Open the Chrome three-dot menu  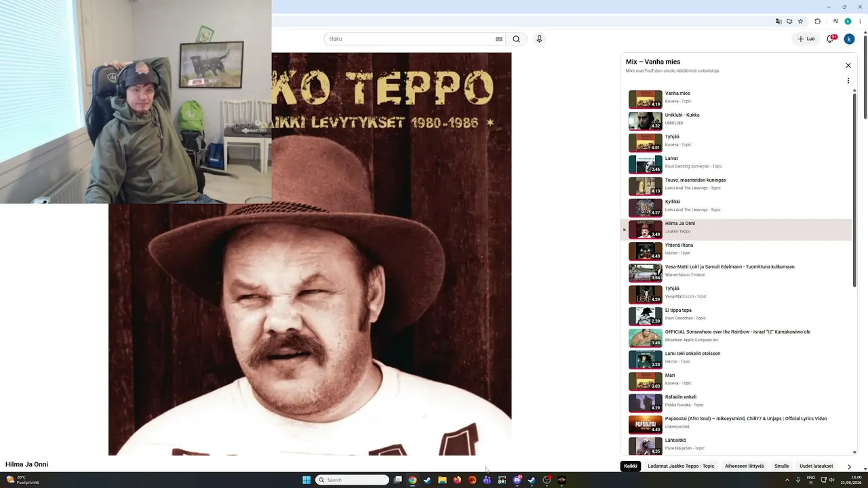click(860, 22)
